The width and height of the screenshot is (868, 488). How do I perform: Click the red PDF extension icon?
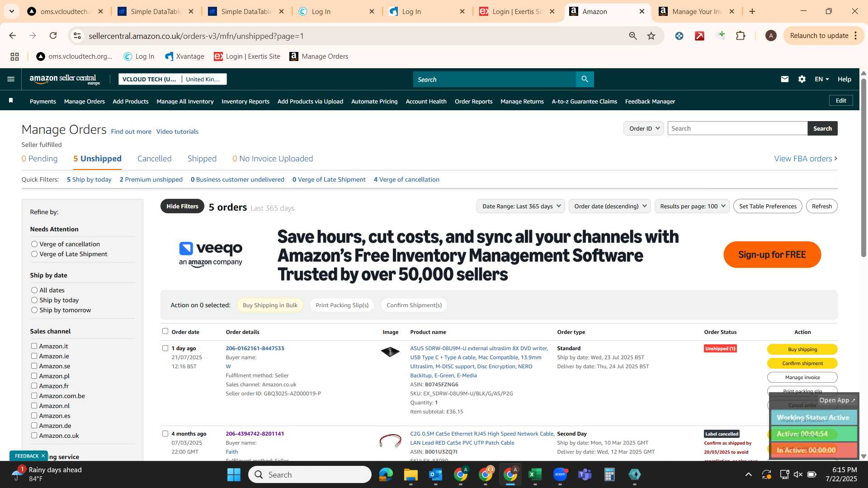700,36
